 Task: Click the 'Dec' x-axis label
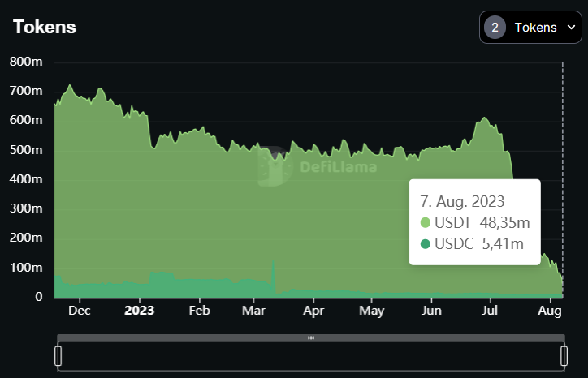pos(79,311)
